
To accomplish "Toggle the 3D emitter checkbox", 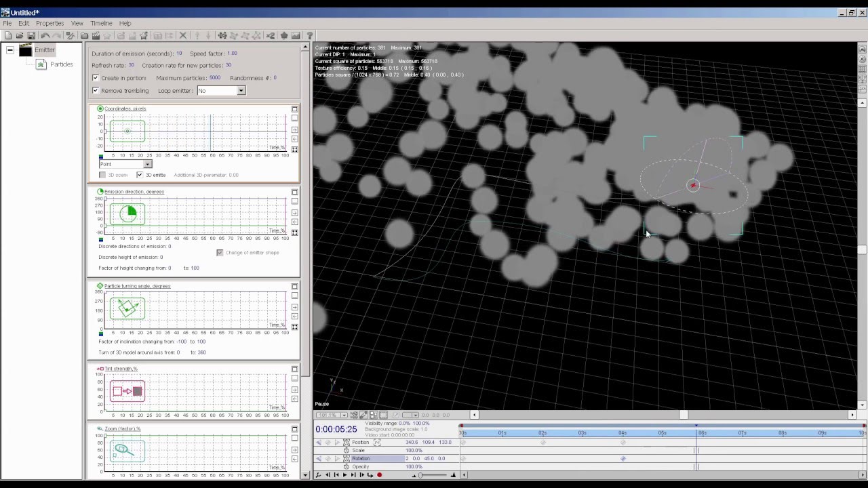I will point(140,175).
